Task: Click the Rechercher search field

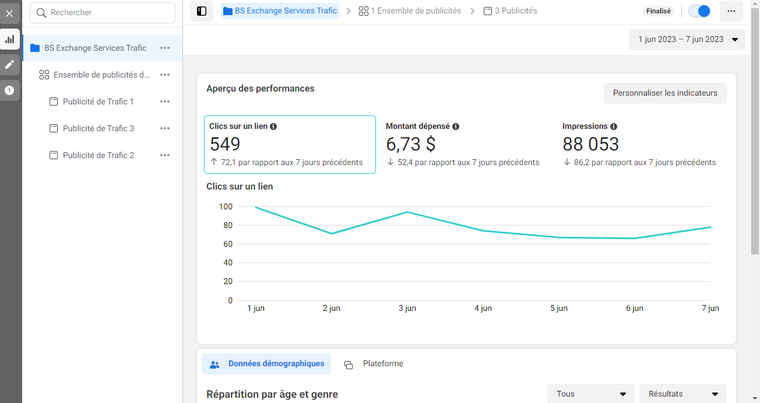Action: click(x=102, y=13)
